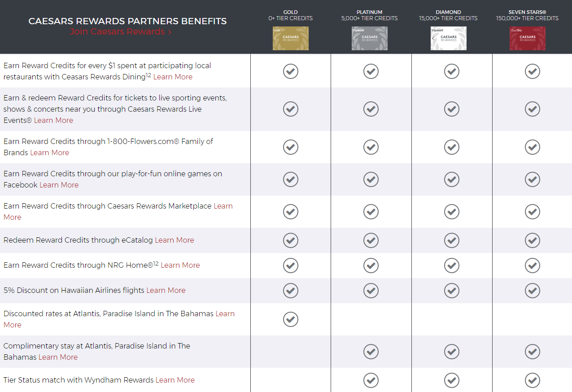Open Learn More for 1-800-Flowers.com brands
This screenshot has height=392, width=572.
tap(49, 152)
